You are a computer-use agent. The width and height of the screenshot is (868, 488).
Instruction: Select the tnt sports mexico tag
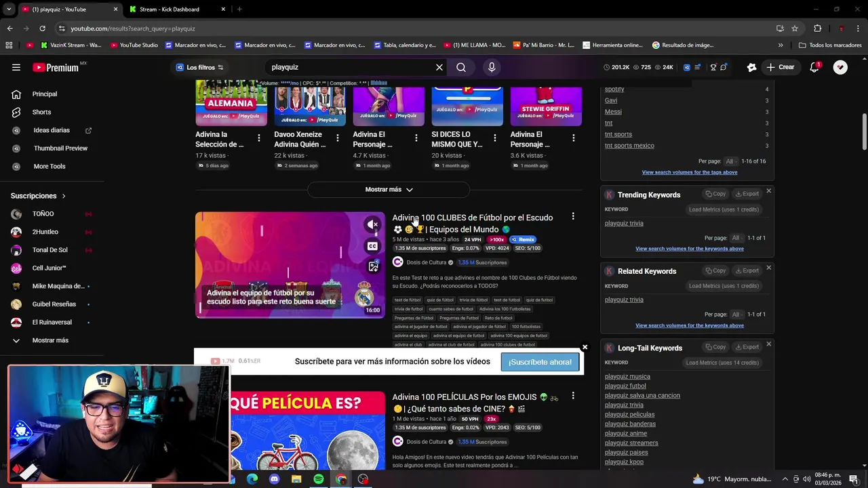(x=629, y=146)
